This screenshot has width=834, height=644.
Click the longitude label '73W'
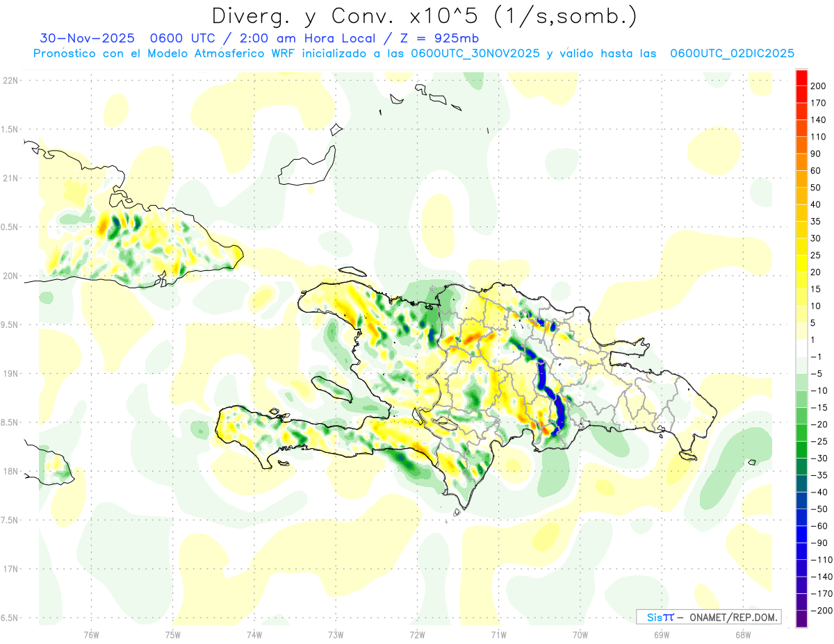(336, 634)
